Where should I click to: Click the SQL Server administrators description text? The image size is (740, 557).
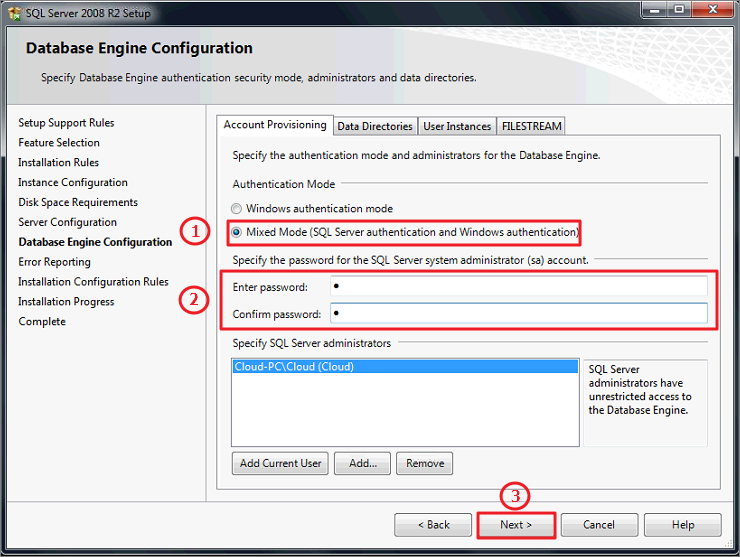point(639,389)
